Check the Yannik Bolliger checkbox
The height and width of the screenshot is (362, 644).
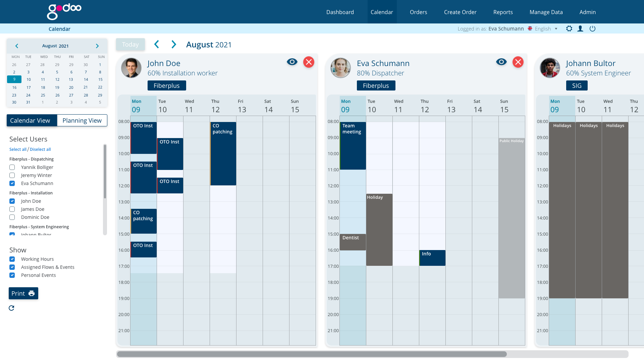(12, 167)
